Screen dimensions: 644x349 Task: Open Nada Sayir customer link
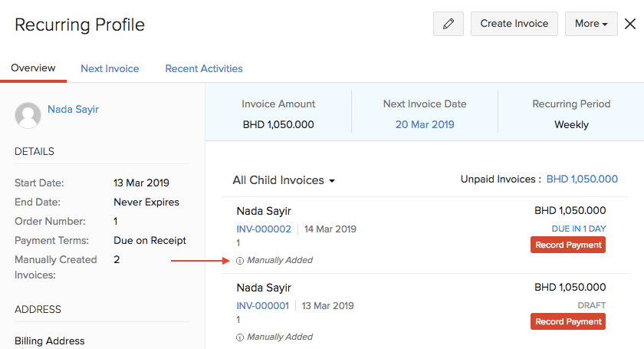(x=73, y=109)
